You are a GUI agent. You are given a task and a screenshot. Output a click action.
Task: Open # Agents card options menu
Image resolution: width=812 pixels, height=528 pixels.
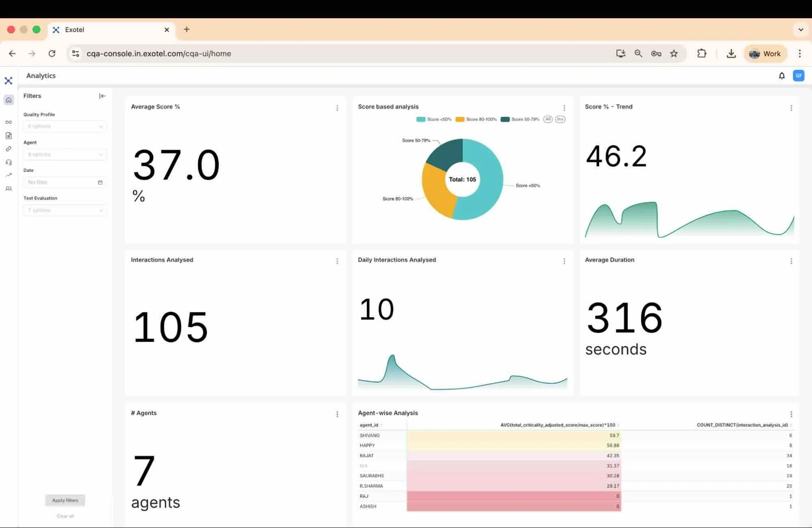337,414
